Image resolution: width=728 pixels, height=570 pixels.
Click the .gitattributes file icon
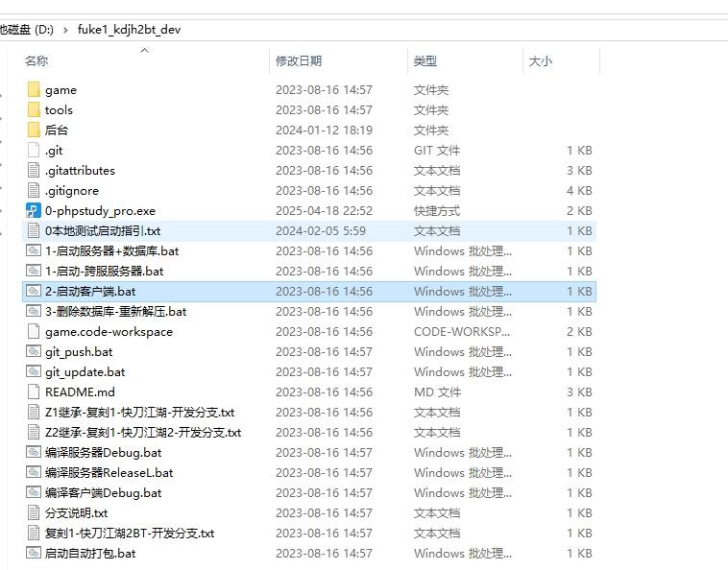[x=34, y=170]
